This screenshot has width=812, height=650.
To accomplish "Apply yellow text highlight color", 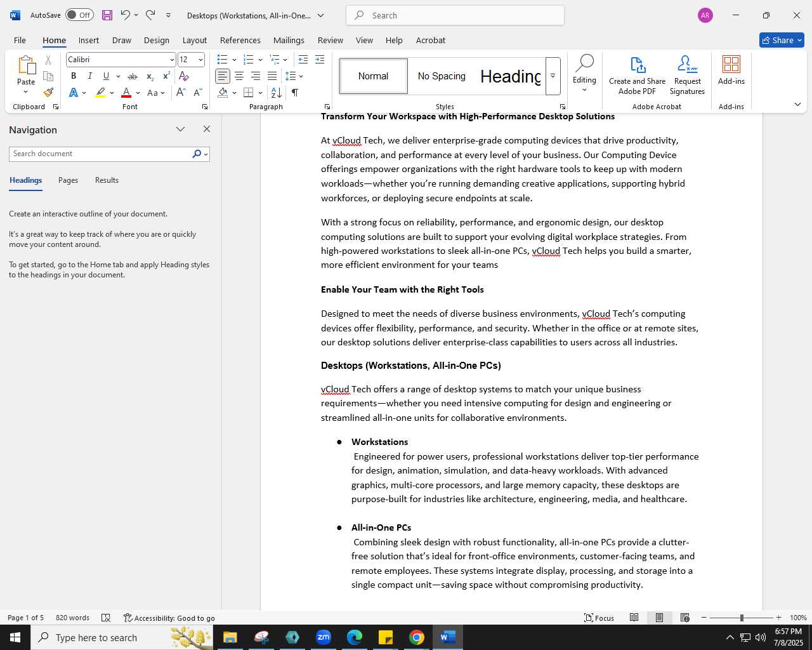I will click(100, 93).
